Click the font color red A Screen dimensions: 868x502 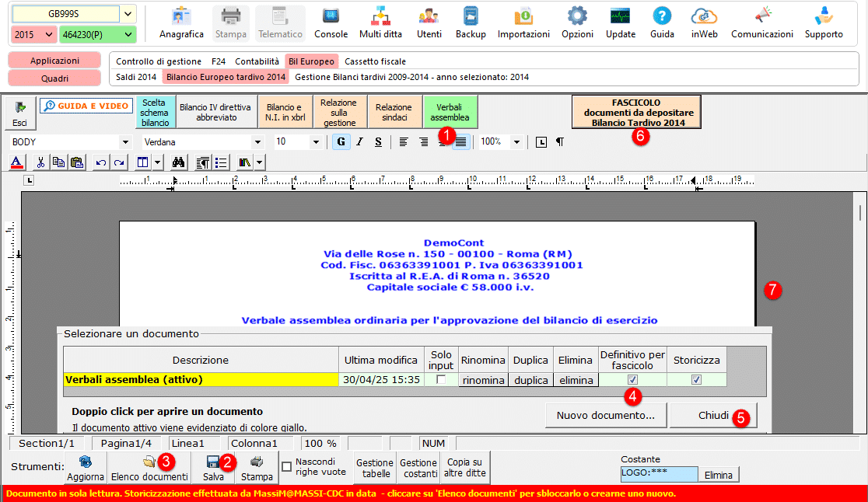tap(18, 162)
